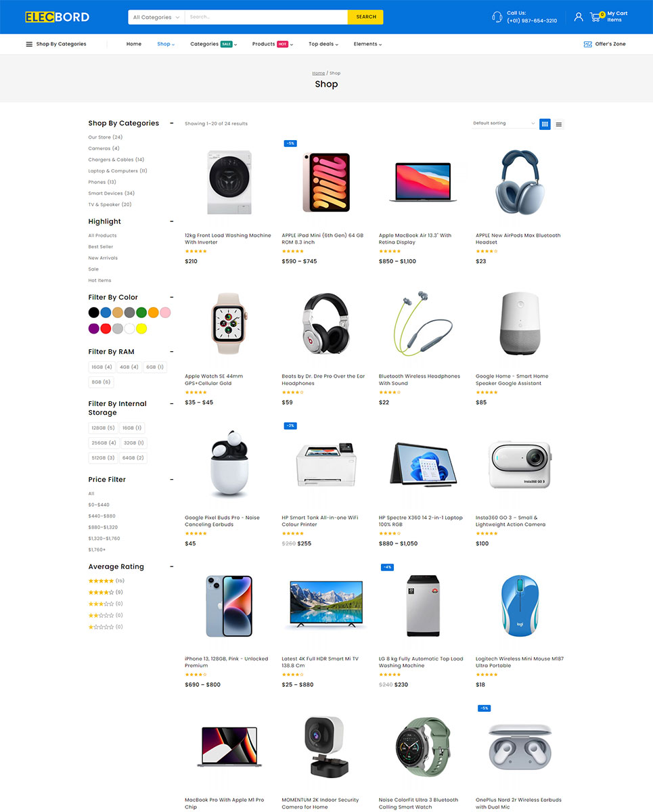Switch to list view layout

point(558,124)
